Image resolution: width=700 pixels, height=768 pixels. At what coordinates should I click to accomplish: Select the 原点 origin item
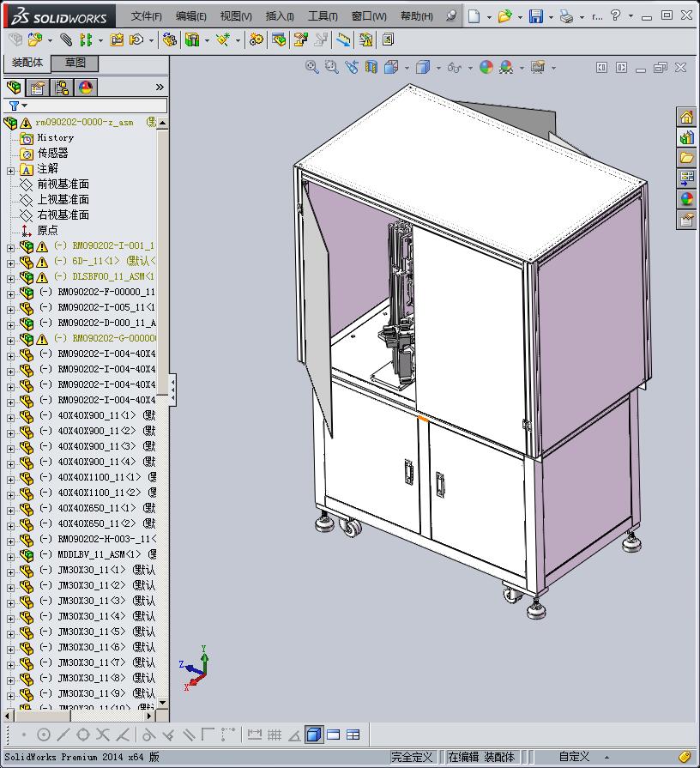(x=47, y=230)
